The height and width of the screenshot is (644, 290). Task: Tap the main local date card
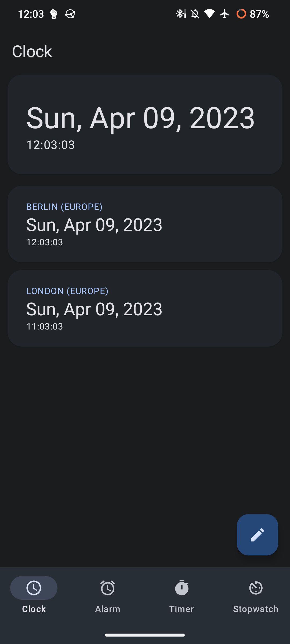click(145, 125)
